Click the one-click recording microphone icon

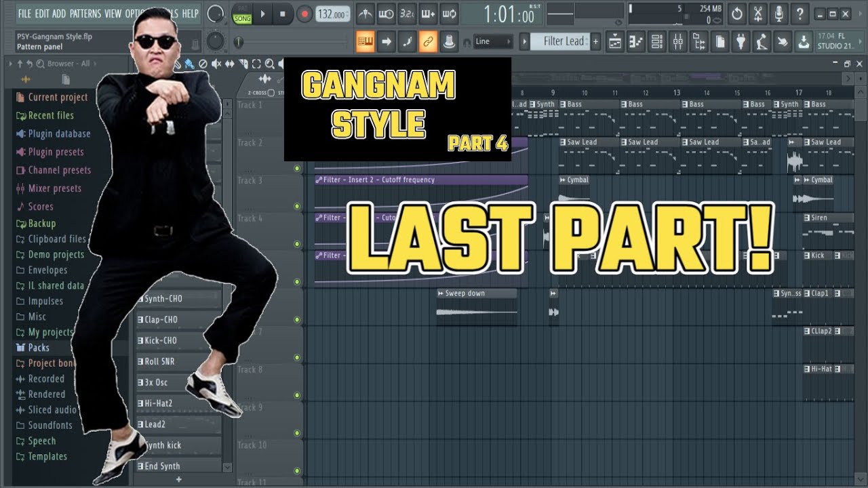[x=779, y=14]
